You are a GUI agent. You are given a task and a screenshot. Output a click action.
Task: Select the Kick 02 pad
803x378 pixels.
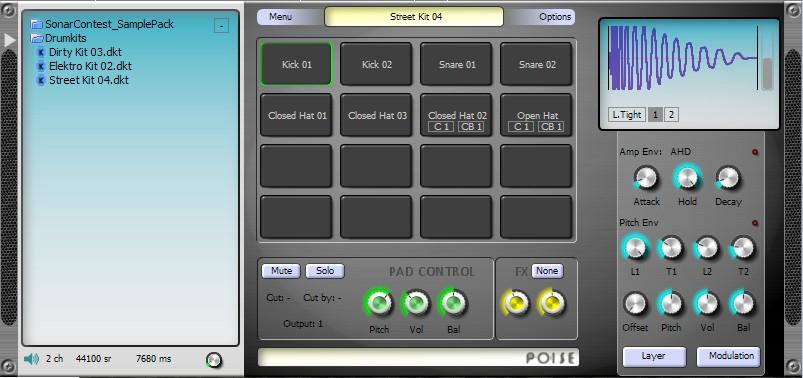point(376,64)
